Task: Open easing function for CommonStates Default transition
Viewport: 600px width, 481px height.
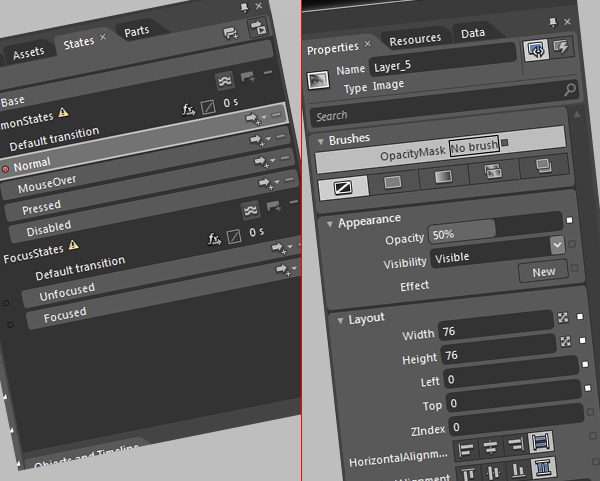Action: tap(208, 107)
